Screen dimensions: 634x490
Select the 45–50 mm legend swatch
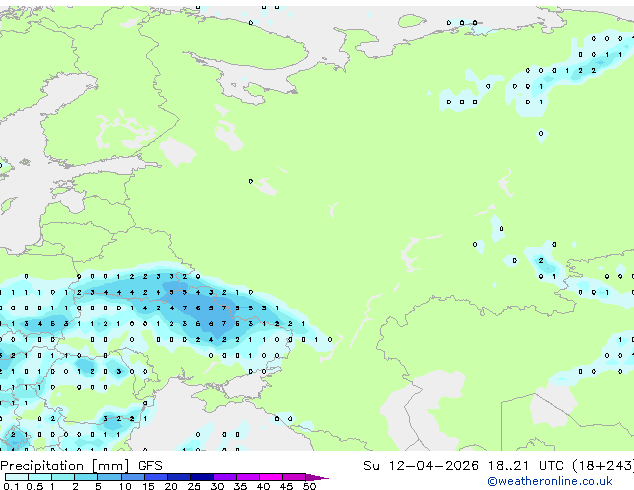coord(294,477)
